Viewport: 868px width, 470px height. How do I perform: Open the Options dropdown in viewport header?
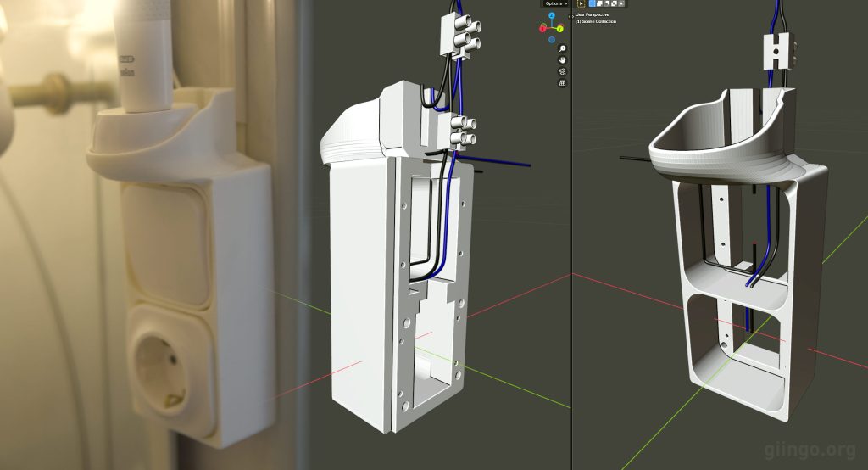(x=554, y=4)
